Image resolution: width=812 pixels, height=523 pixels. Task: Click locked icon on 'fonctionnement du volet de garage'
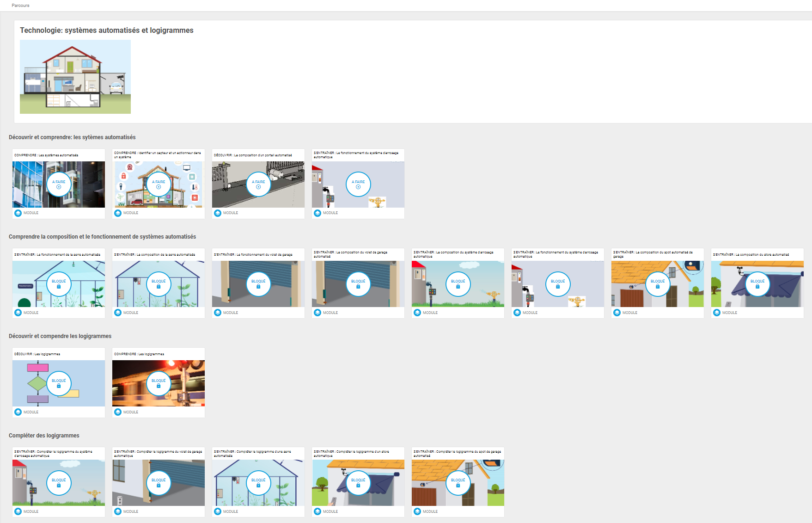(x=258, y=287)
